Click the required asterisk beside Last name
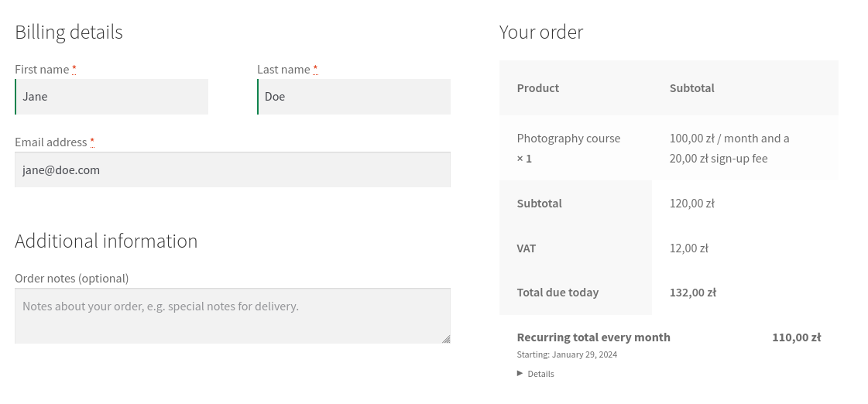 pos(315,69)
